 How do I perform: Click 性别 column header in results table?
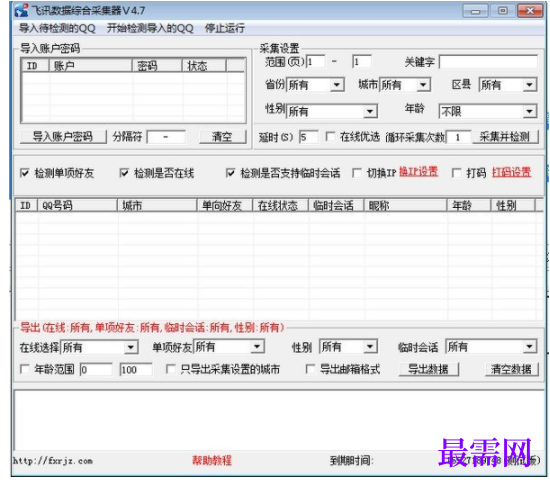512,206
